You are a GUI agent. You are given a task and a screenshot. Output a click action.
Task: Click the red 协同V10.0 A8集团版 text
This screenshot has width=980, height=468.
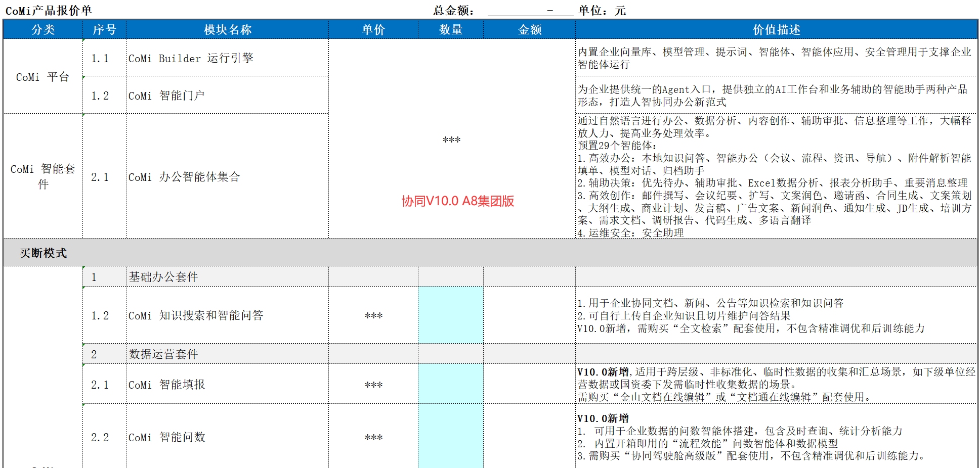pos(458,201)
